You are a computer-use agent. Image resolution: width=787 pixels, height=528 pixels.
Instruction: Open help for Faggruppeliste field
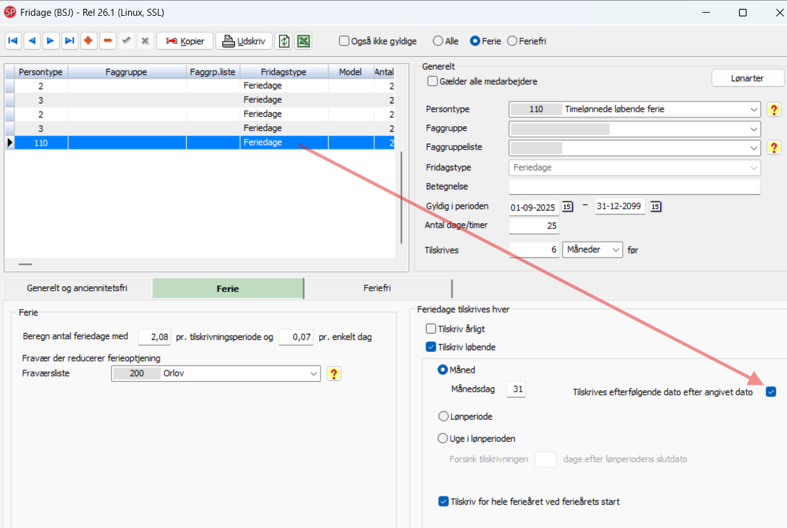point(774,148)
